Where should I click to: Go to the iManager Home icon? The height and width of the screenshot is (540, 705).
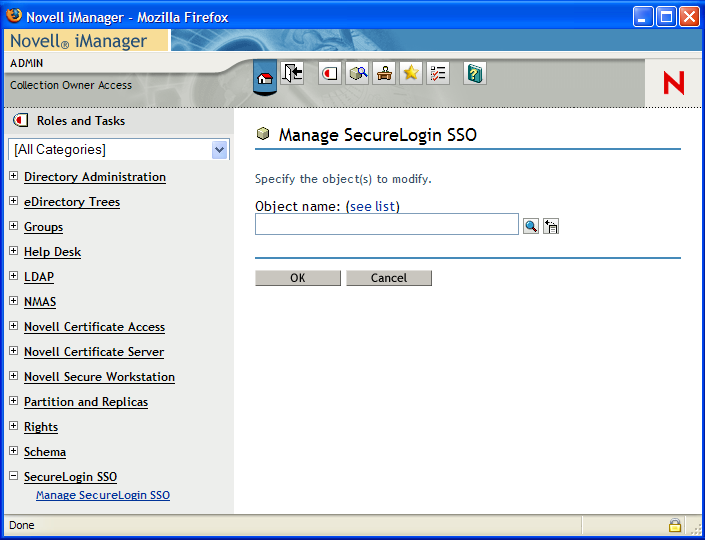coord(265,77)
